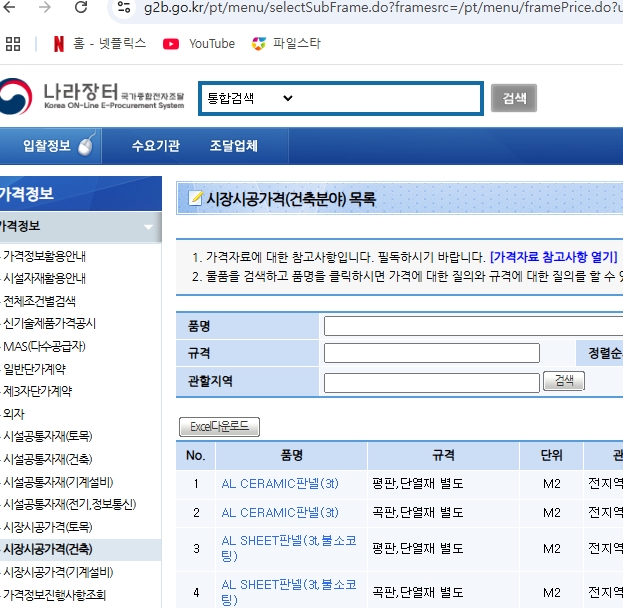This screenshot has width=623, height=608.
Task: Open 시설자재활용안내 in sidebar
Action: [44, 278]
